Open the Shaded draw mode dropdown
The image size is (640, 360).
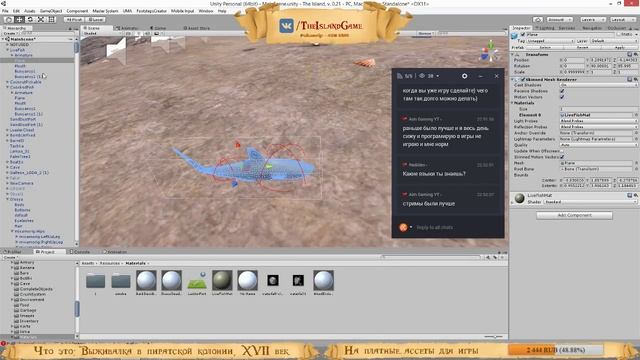point(102,33)
